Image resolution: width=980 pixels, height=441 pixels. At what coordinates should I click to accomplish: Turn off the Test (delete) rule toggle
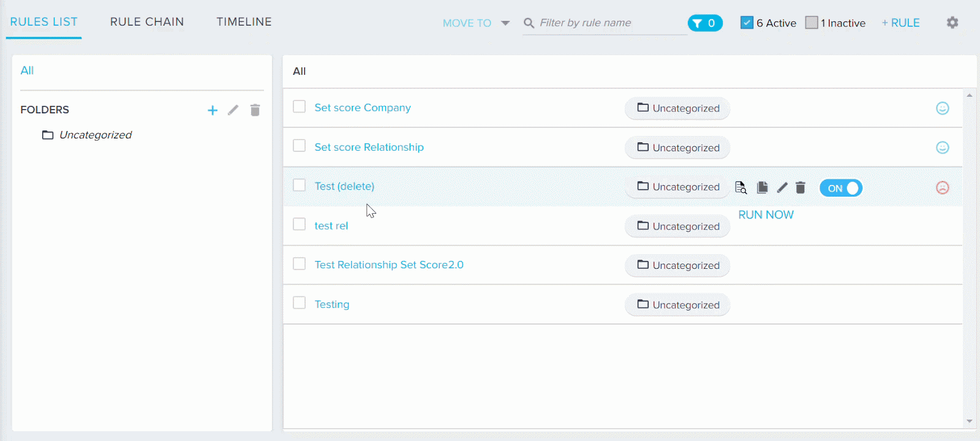[841, 188]
